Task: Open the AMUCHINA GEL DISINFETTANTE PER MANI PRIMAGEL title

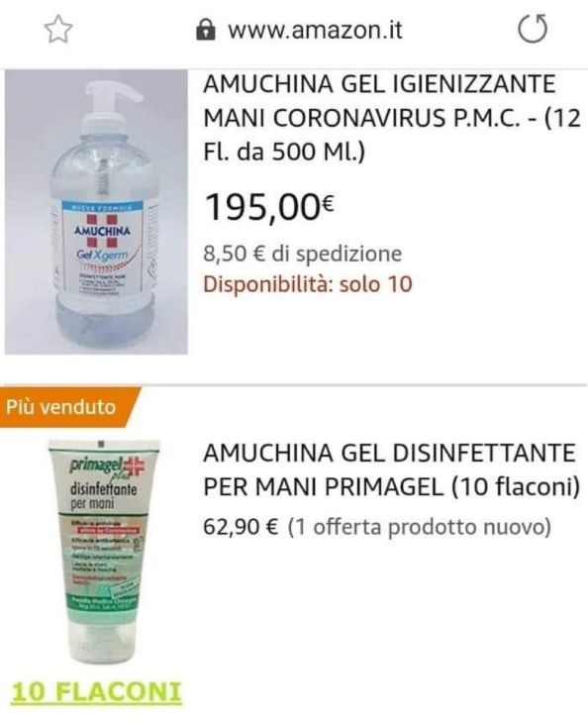Action: (391, 469)
